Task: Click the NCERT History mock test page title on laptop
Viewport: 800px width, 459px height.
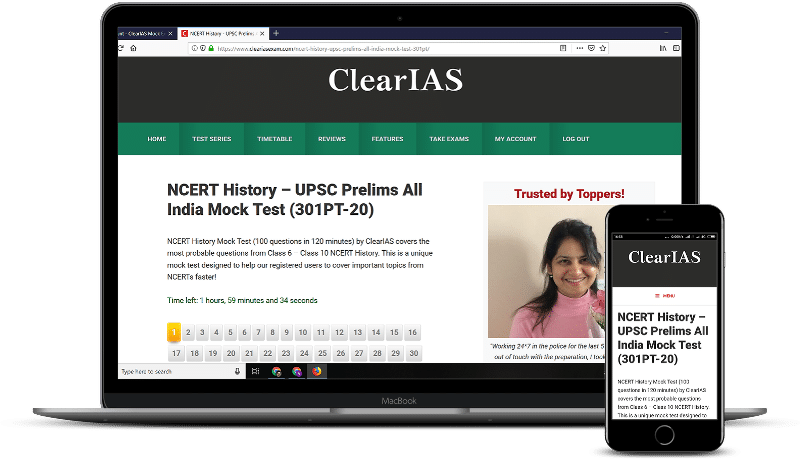Action: tap(294, 199)
